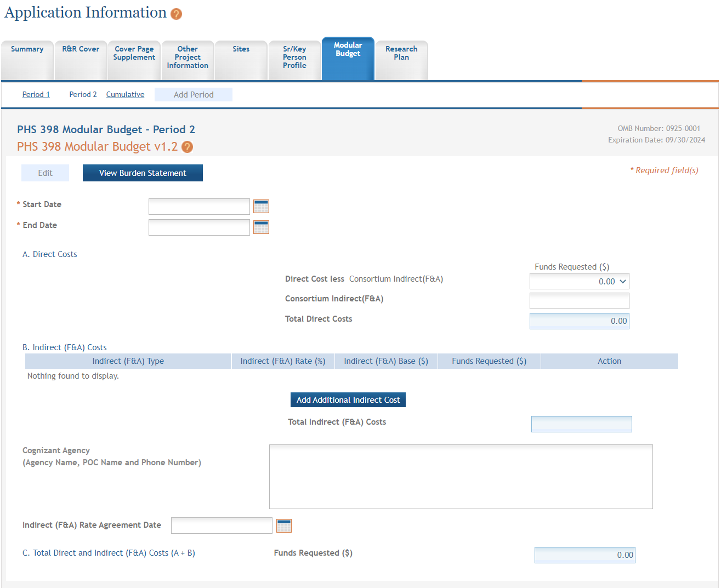Click Add Additional Indirect Cost button
Viewport: 721px width, 588px height.
tap(348, 400)
